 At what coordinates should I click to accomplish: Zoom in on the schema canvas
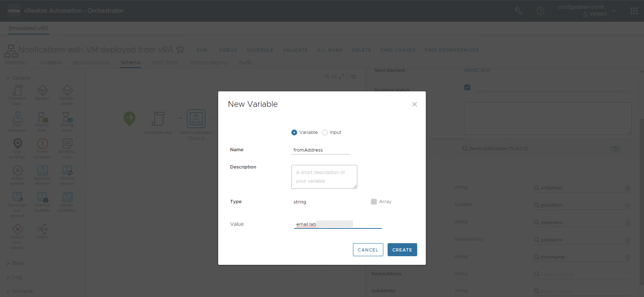(x=327, y=77)
